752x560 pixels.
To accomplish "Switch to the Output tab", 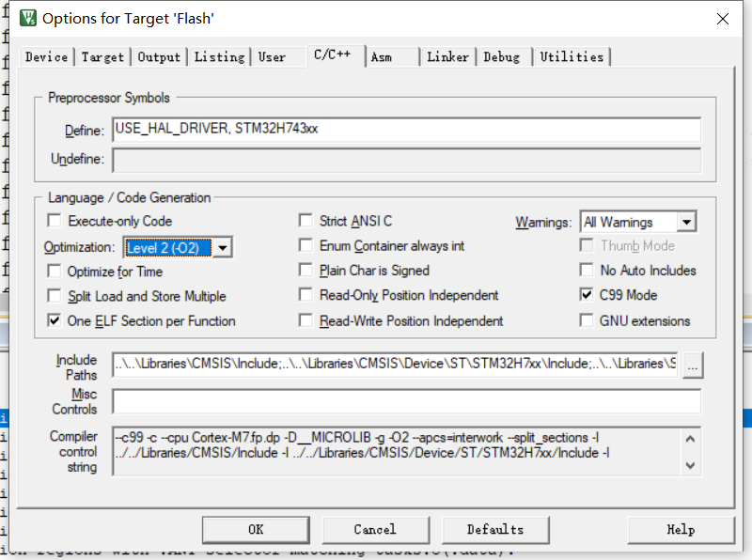I will (x=159, y=57).
